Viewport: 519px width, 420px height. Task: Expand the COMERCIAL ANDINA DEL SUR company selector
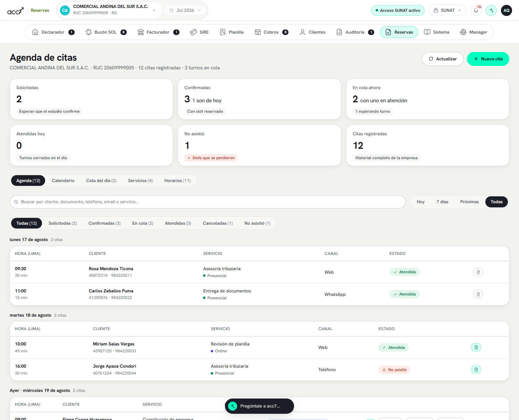pyautogui.click(x=109, y=10)
